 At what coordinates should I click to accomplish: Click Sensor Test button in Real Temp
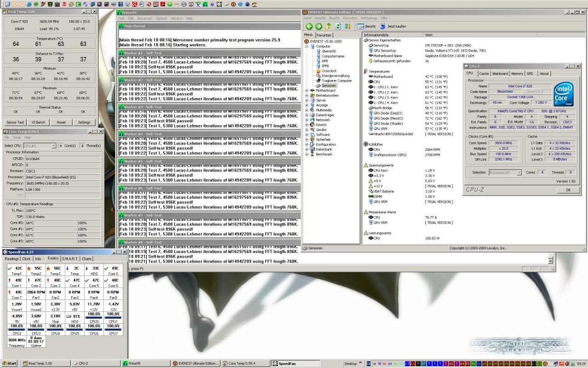pos(15,122)
